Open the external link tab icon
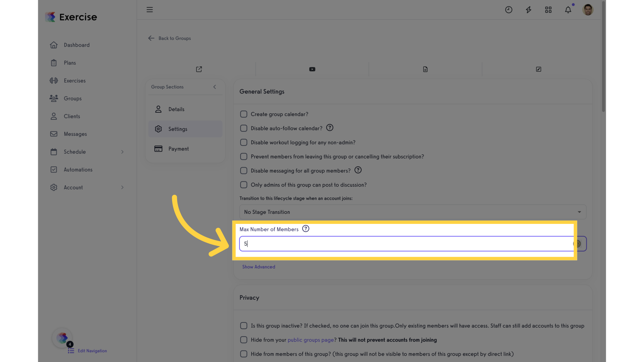Viewport: 644px width, 362px height. point(199,69)
